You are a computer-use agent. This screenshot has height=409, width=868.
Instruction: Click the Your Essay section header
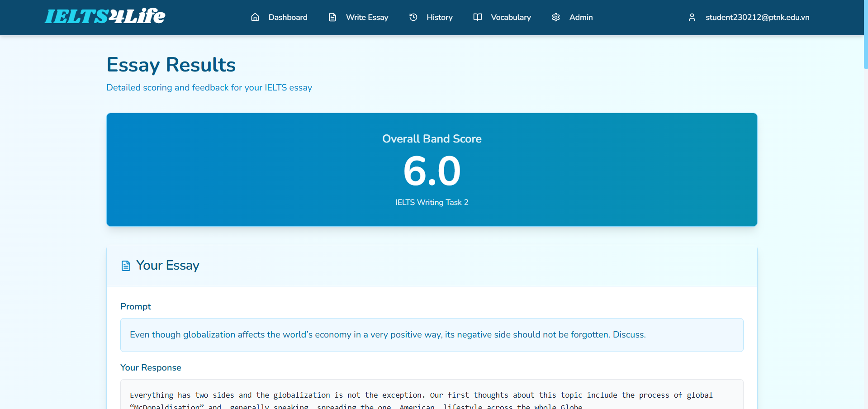167,265
